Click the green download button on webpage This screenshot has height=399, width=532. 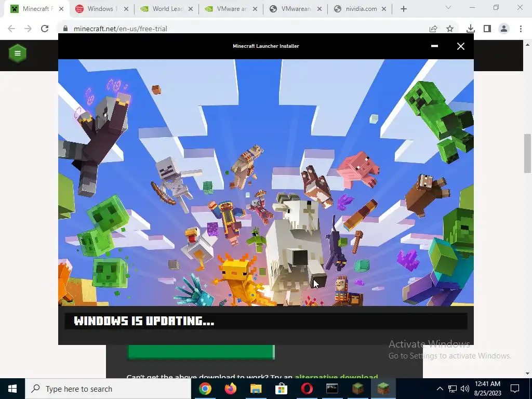(x=201, y=352)
